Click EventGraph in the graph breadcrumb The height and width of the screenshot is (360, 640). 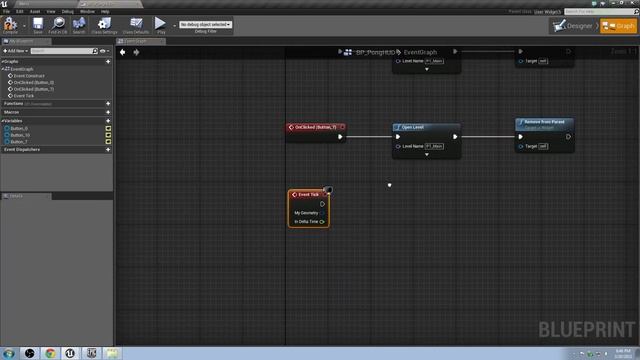click(420, 52)
